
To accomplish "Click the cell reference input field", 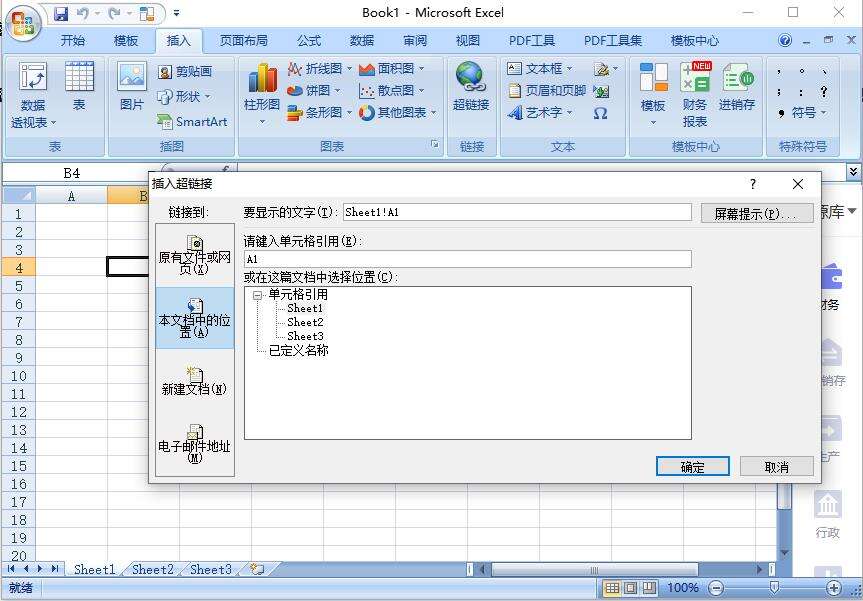I will 468,259.
